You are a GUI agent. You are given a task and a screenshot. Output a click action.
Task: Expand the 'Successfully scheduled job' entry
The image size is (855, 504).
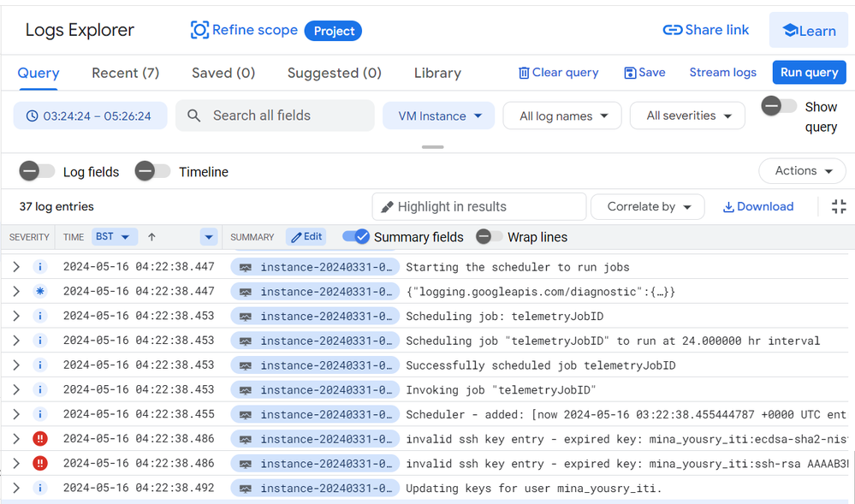pos(15,365)
